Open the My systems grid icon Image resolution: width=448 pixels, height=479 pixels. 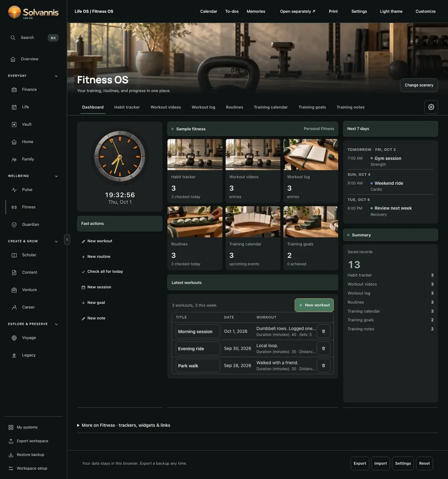(11, 427)
